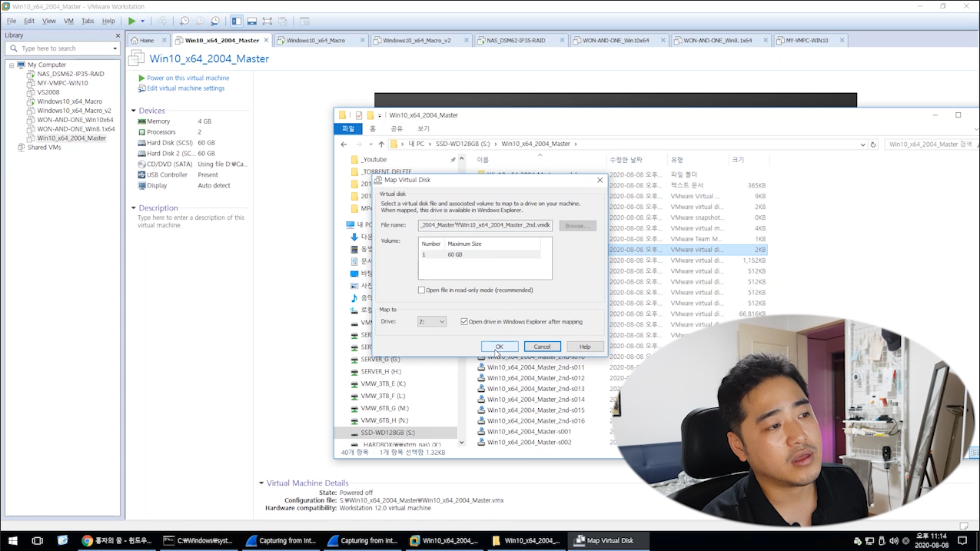Collapse Virtual Machine Details section
980x551 pixels.
261,483
